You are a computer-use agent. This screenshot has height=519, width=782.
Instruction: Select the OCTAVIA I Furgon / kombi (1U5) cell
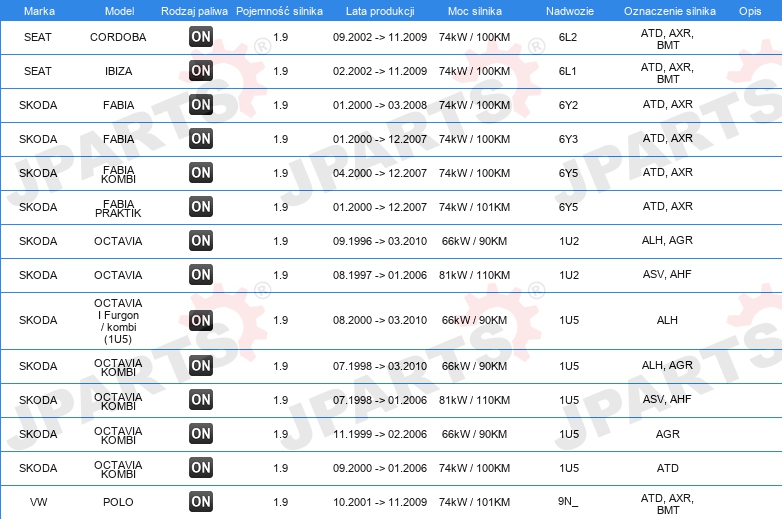pos(118,321)
